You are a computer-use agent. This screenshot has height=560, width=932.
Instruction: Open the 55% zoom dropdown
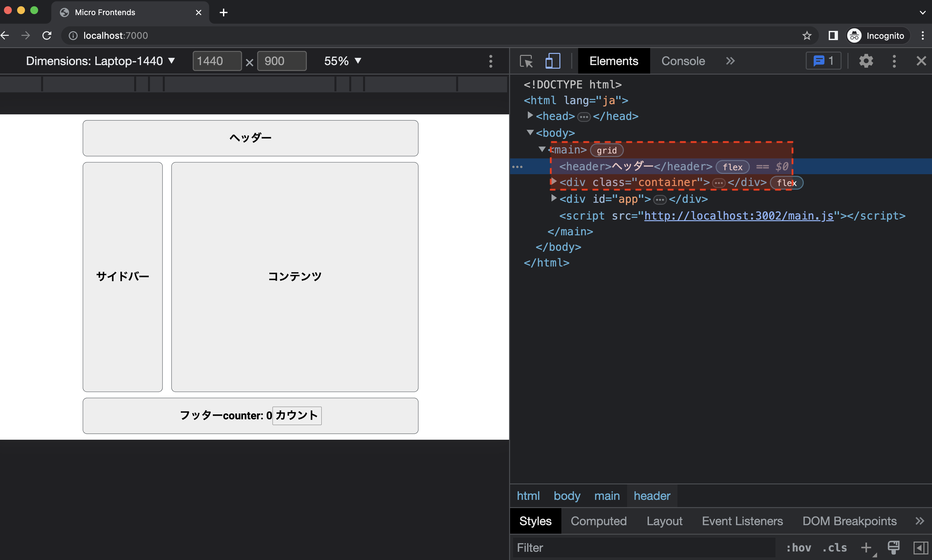click(343, 61)
